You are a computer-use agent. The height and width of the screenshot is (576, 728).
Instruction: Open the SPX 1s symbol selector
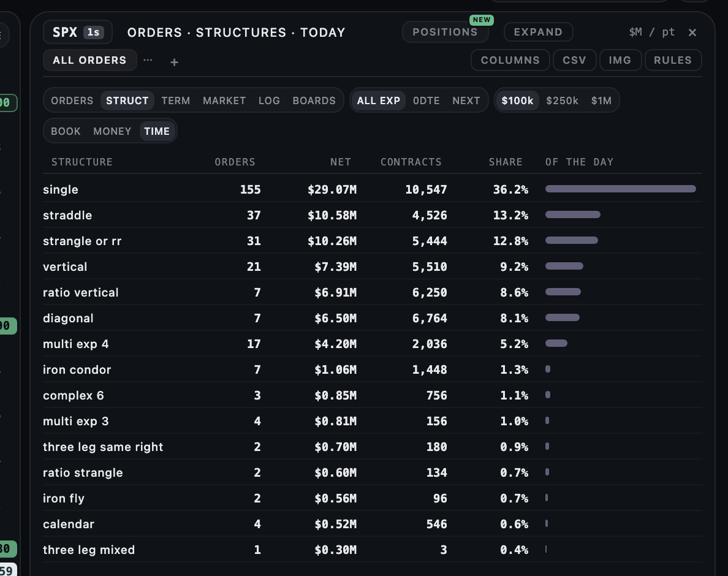pyautogui.click(x=78, y=32)
